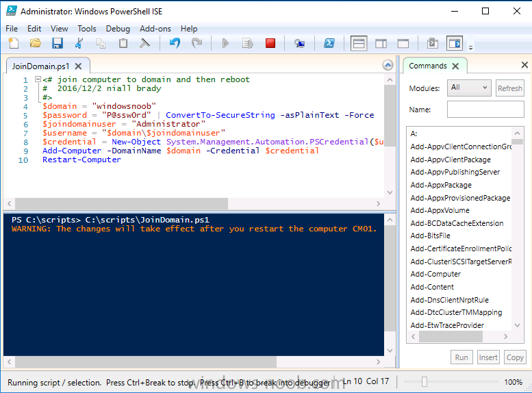Select Add-AppxProvisionedPackage command
This screenshot has width=532, height=393.
pos(460,198)
